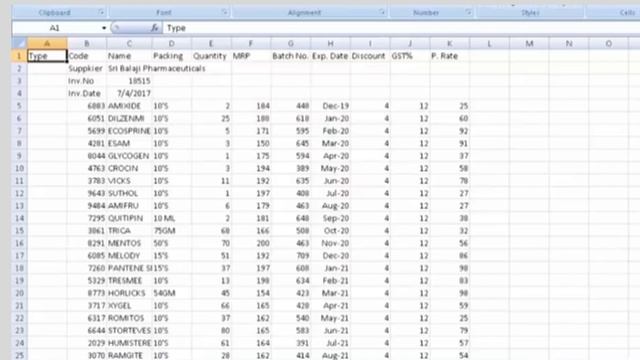This screenshot has height=360, width=640.
Task: Click the GLYCOGEN name cell
Action: click(x=129, y=156)
